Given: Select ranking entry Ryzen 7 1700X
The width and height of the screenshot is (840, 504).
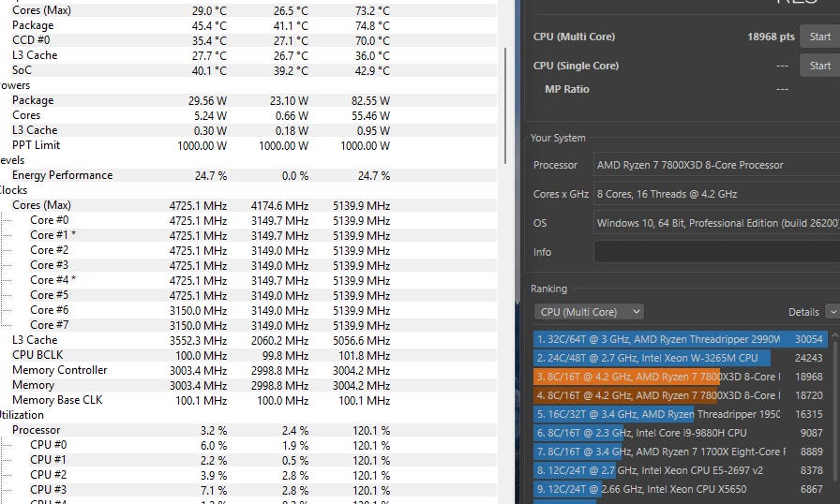Looking at the screenshot, I should click(681, 452).
